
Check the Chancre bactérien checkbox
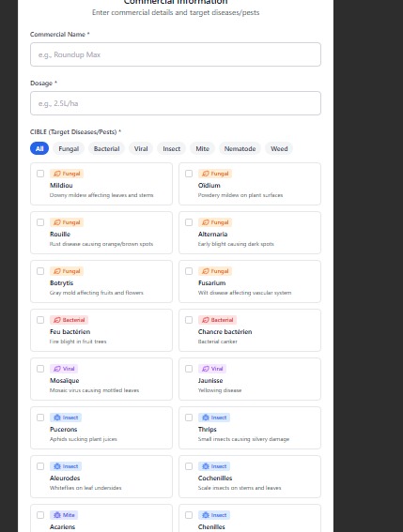[189, 320]
